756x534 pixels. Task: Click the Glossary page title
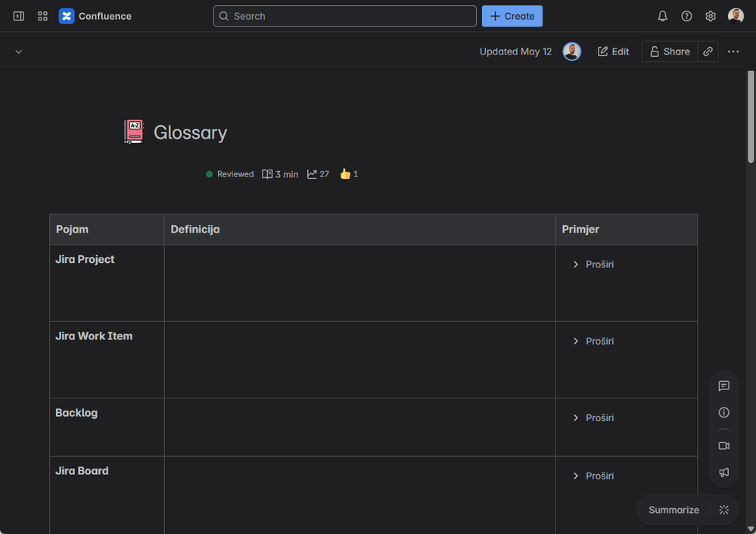click(190, 132)
